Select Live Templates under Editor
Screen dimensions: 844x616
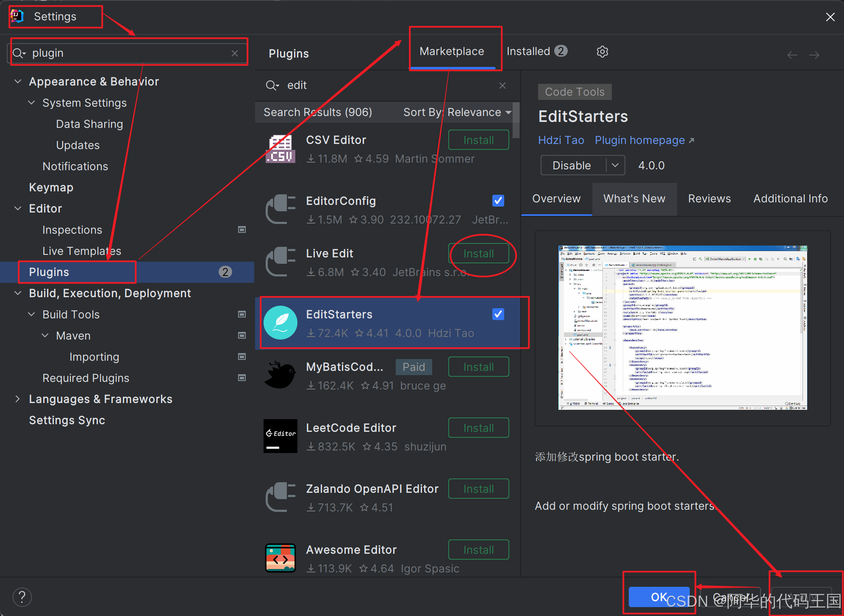pos(82,251)
